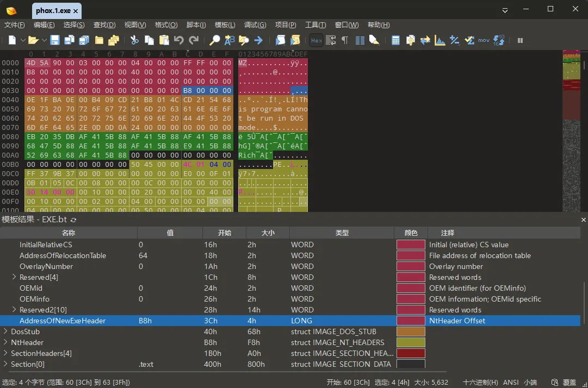Screen dimensions: 588x388
Task: Sort by the 名称 column header
Action: point(69,233)
